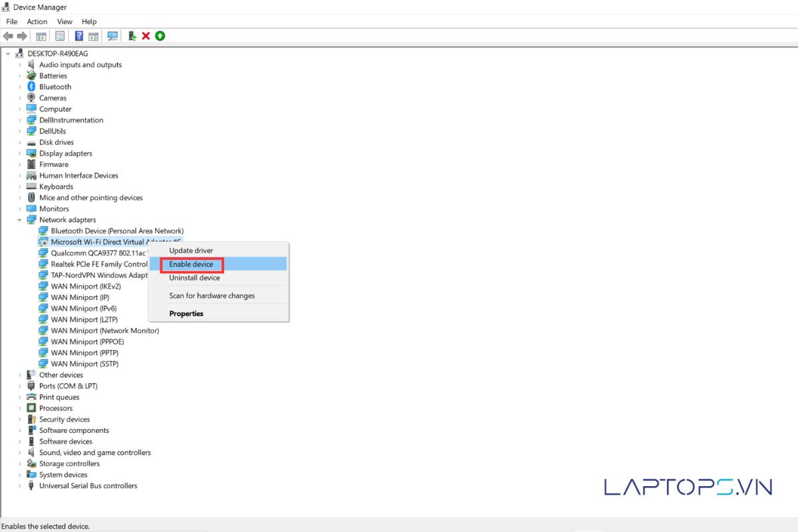Click Scan for hardware changes monitor toolbar icon
798x532 pixels.
click(x=112, y=36)
